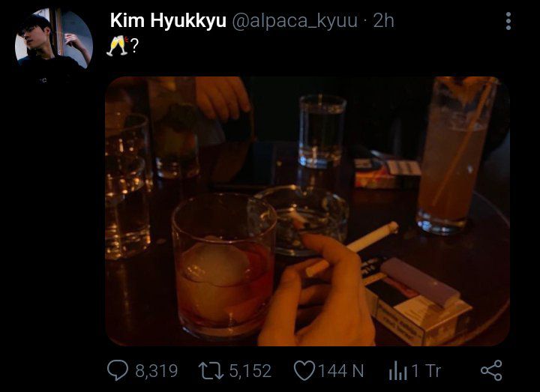The width and height of the screenshot is (540, 392).
Task: Click the retweet arrows icon
Action: 211,371
